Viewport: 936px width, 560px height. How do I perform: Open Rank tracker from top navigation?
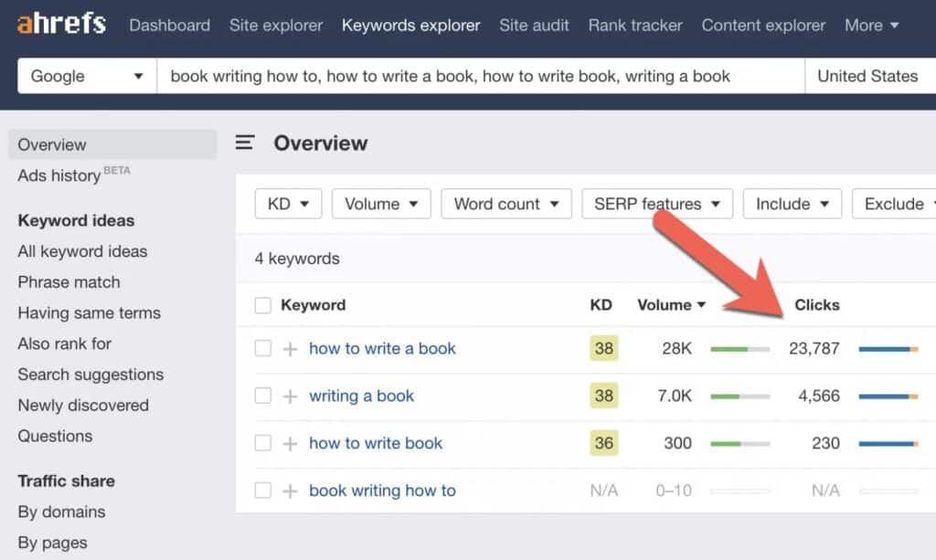635,26
